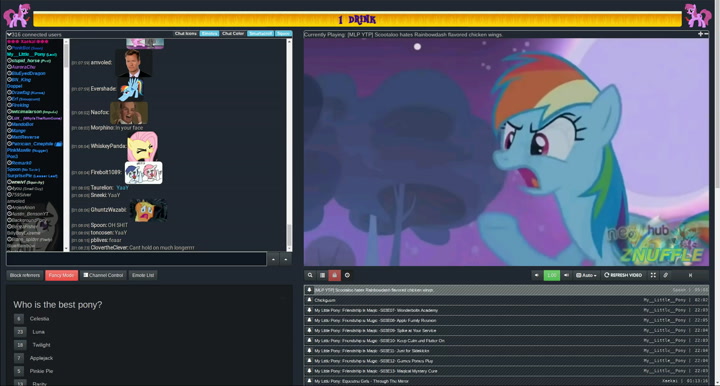The image size is (720, 386).
Task: Click the GhuntzWazabi emote image in chat
Action: pos(148,210)
